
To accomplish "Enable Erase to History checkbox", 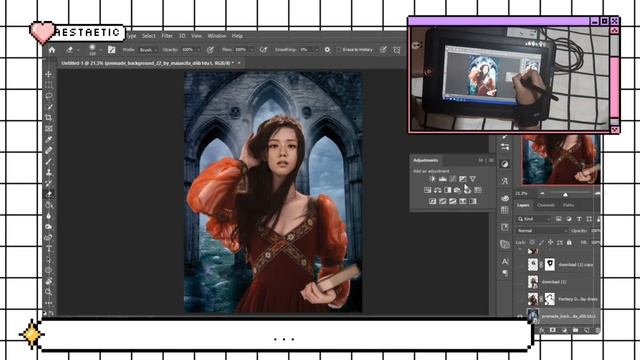I will (x=339, y=50).
